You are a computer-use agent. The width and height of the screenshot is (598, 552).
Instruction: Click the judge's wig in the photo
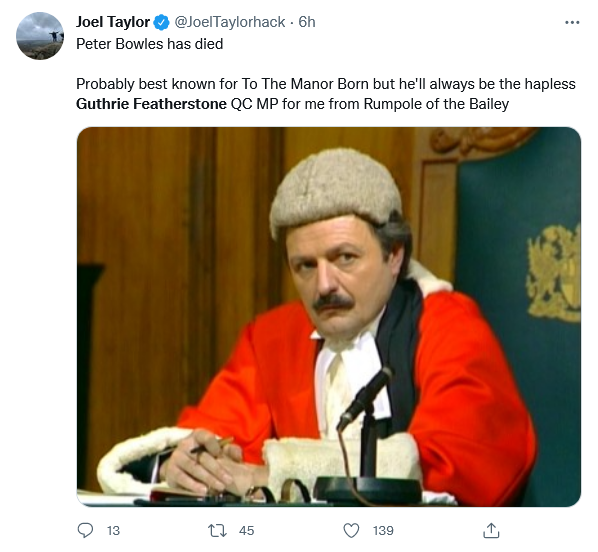(x=336, y=189)
